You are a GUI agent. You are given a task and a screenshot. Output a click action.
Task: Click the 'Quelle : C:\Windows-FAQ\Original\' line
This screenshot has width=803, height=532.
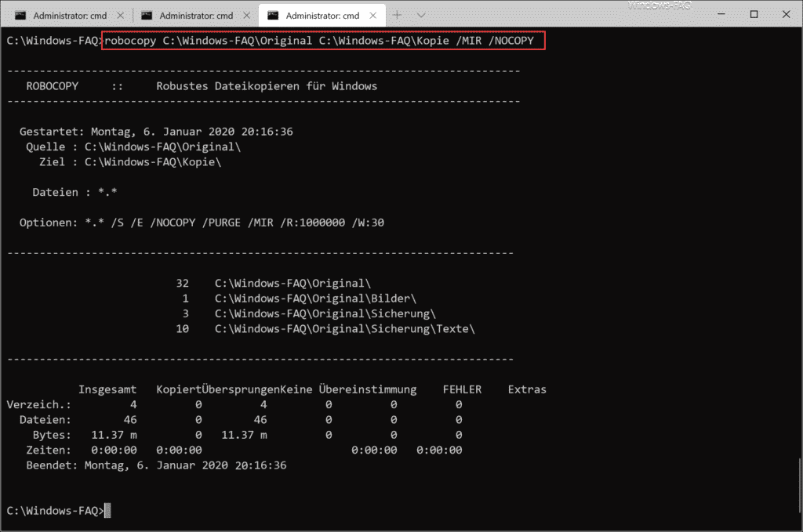[133, 147]
